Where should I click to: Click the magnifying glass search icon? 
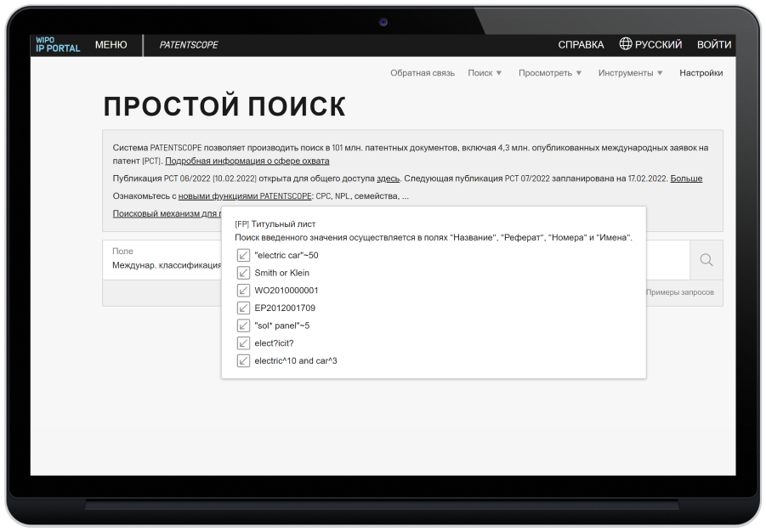tap(706, 260)
